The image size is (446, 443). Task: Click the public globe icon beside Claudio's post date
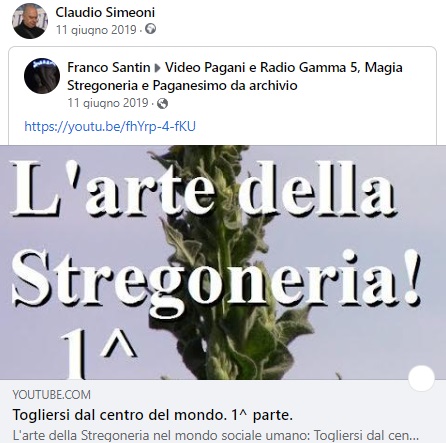coord(151,29)
